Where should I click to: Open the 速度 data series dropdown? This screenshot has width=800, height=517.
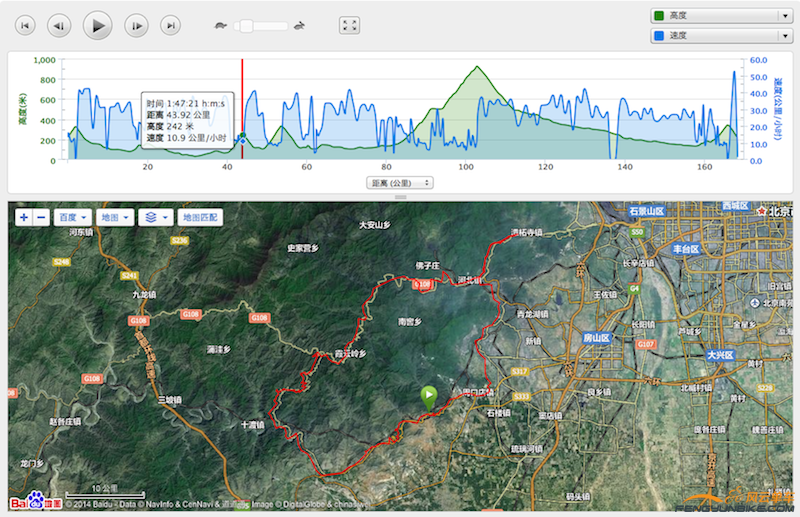click(x=721, y=36)
